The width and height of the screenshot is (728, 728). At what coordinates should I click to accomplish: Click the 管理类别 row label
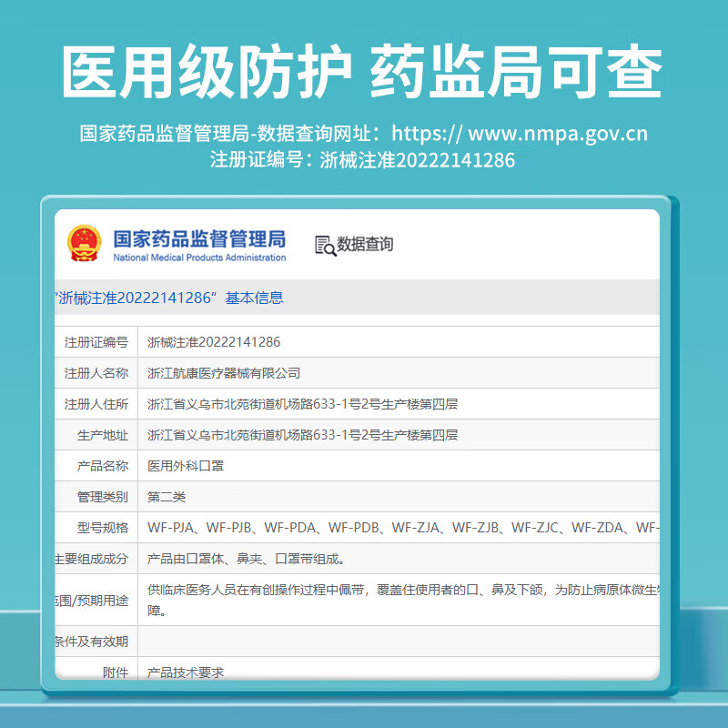(x=103, y=497)
